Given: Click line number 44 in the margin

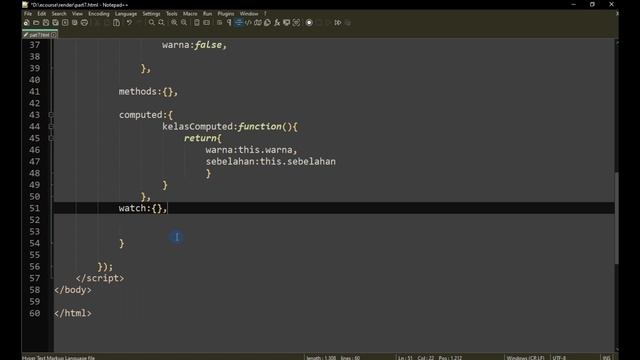Looking at the screenshot, I should 34,127.
